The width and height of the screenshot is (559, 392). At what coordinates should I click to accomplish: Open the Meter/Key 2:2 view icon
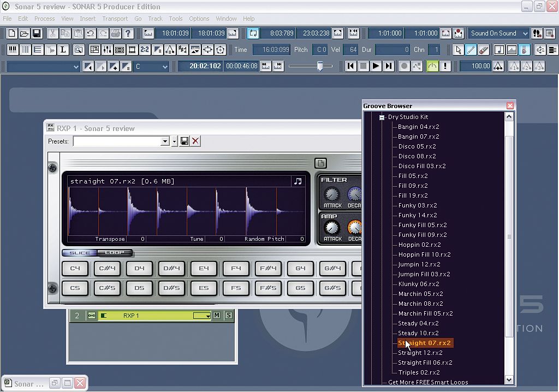pos(145,50)
